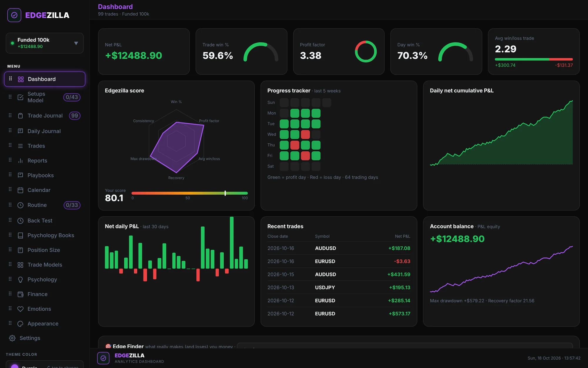Click the Position Size calculator icon
This screenshot has width=588, height=368.
[x=20, y=250]
